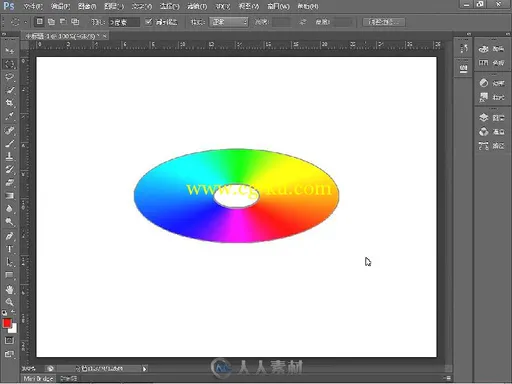
Task: Open the marquee Style dropdown
Action: coord(229,22)
